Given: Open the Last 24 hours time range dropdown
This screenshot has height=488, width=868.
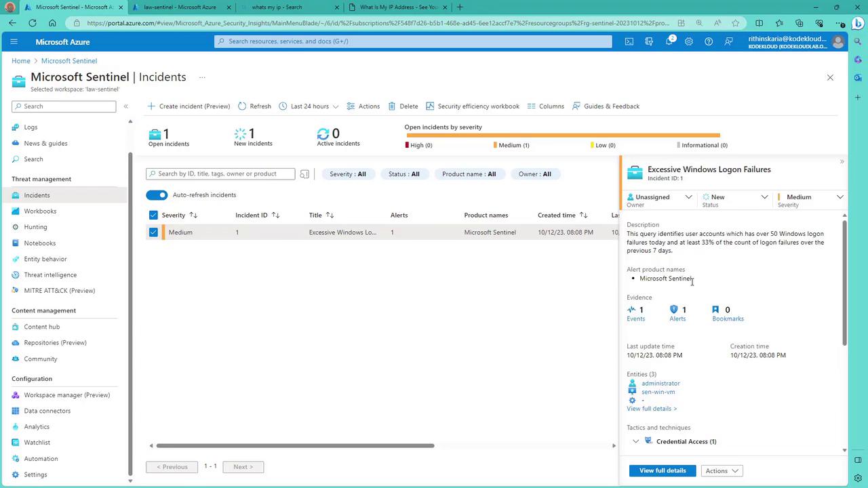Looking at the screenshot, I should point(309,106).
